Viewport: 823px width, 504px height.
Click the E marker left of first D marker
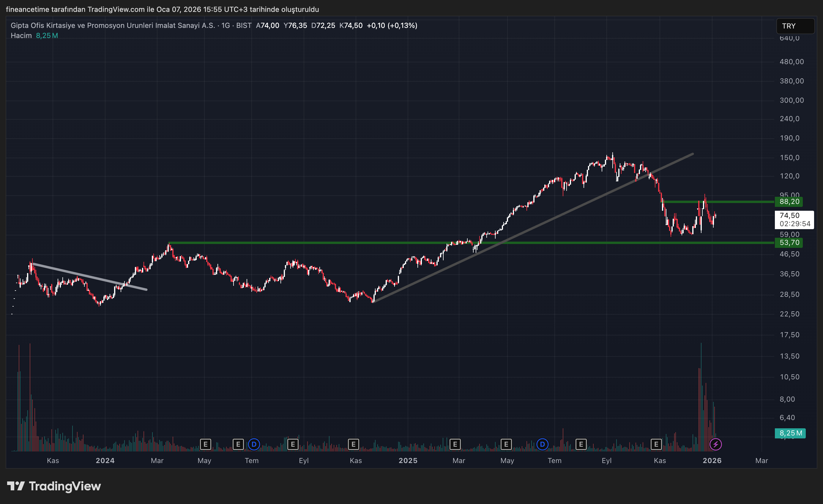click(238, 444)
